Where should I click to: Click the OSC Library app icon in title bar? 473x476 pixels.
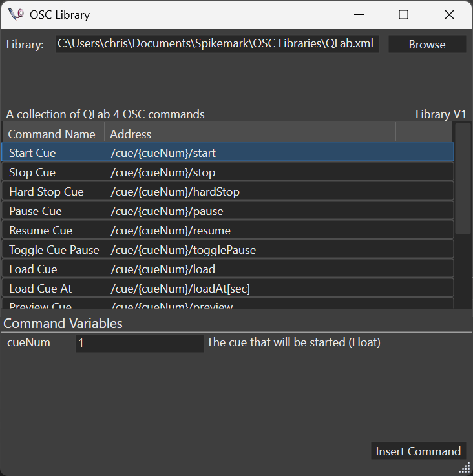click(x=16, y=14)
